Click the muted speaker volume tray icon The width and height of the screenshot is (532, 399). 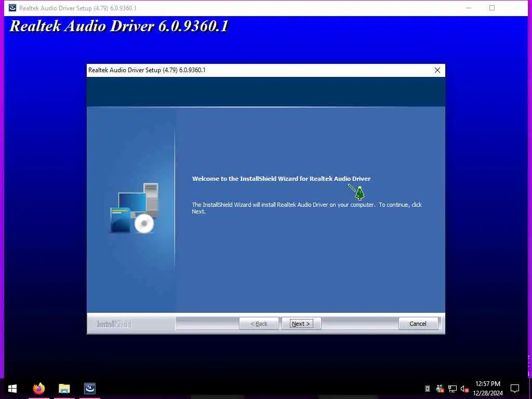coord(464,389)
